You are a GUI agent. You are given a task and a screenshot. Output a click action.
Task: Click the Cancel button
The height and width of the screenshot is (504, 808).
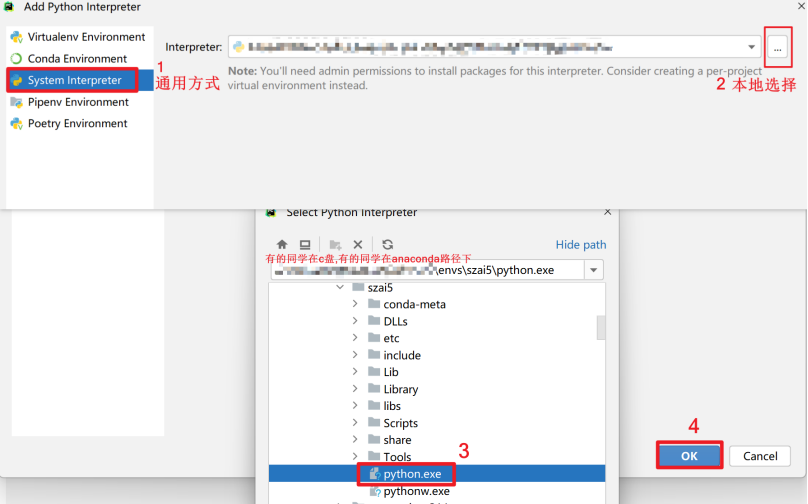tap(760, 456)
